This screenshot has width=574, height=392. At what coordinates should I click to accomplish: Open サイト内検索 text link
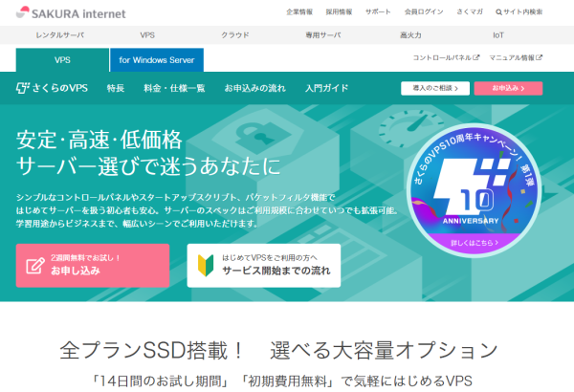pos(522,12)
